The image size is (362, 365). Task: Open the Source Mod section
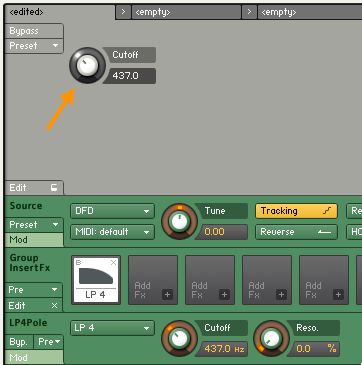pos(34,240)
